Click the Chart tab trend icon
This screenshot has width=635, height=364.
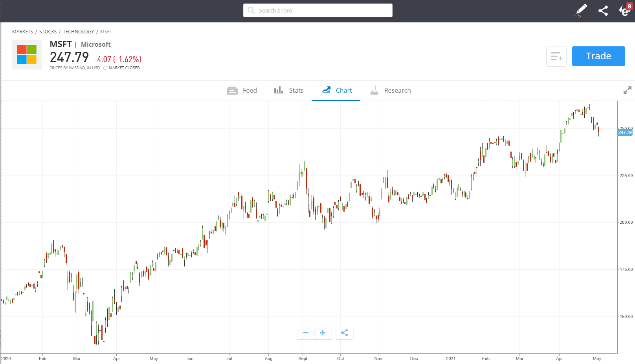coord(326,90)
